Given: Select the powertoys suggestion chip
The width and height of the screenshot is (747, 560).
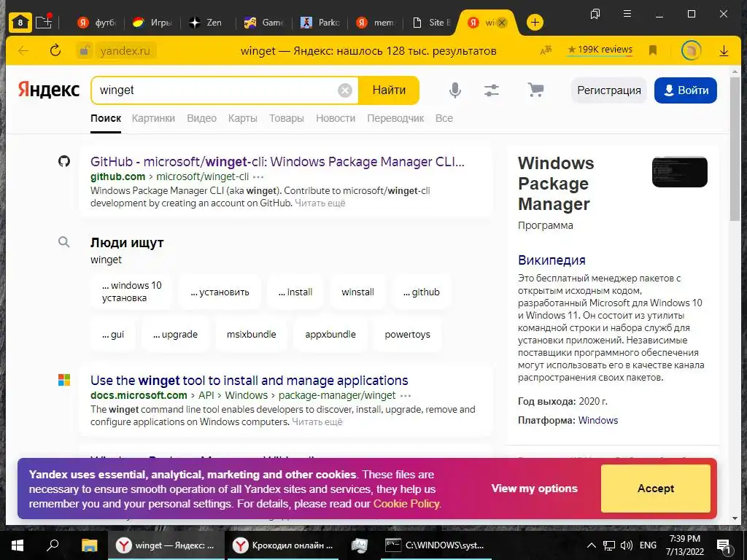Looking at the screenshot, I should click(x=407, y=334).
